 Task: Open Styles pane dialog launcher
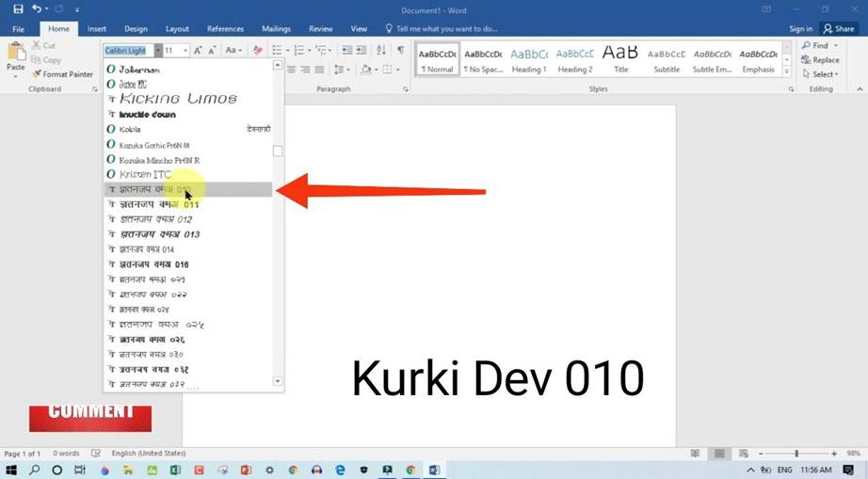(791, 89)
